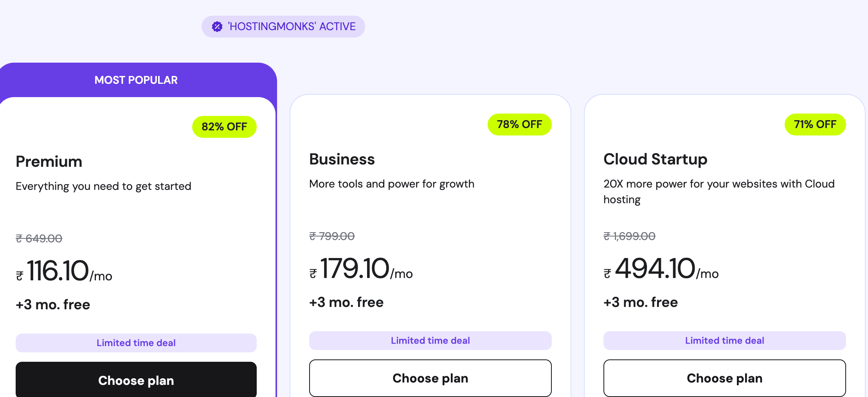This screenshot has height=397, width=868.
Task: Select the 'HOSTINGMONKS' ACTIVE coupon pill
Action: coord(283,26)
